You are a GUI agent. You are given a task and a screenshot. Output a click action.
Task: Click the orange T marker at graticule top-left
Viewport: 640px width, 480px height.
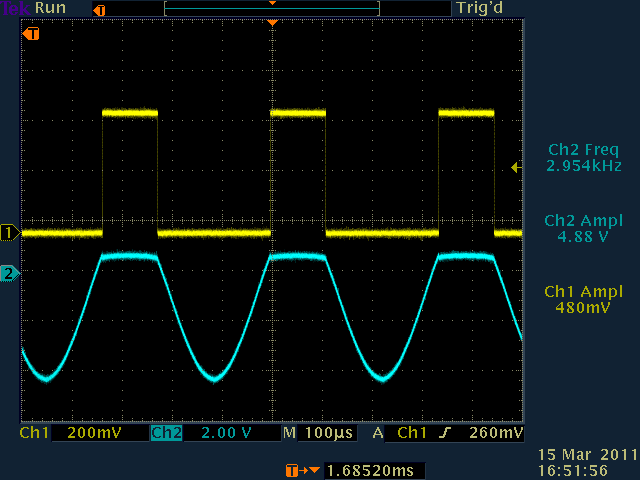pos(32,34)
